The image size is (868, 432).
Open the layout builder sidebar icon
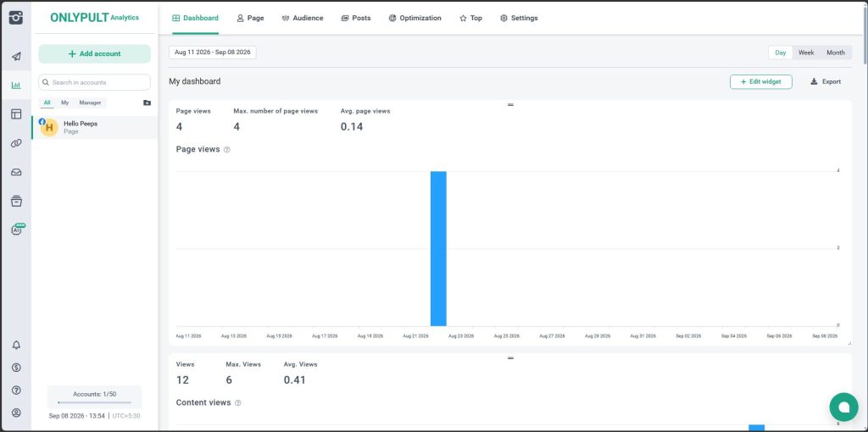tap(16, 114)
